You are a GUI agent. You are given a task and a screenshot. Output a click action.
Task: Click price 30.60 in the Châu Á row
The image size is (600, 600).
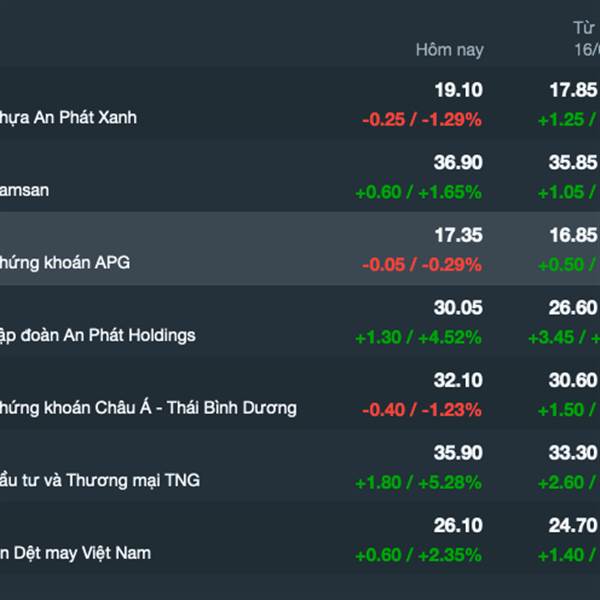(573, 380)
